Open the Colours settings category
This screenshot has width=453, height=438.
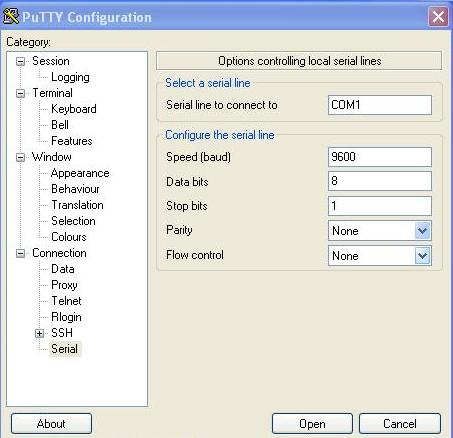tap(69, 237)
